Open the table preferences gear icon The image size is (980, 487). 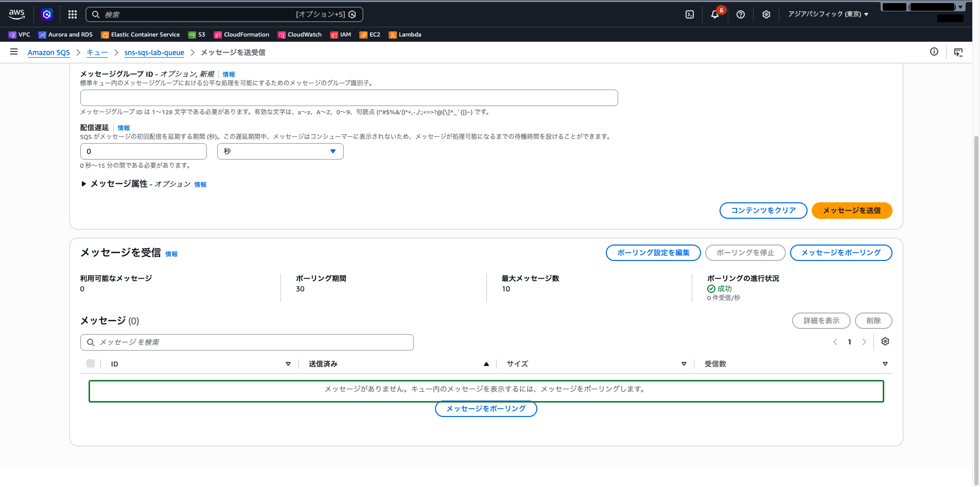point(885,342)
